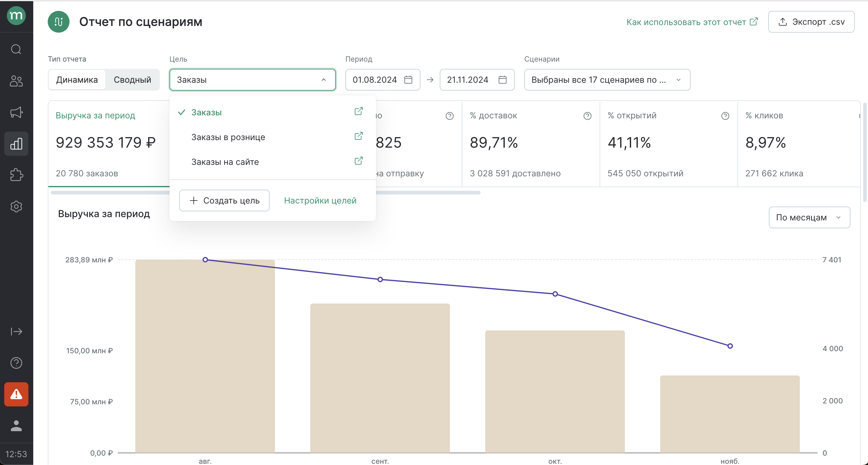
Task: Open external link icon for Заказы в рознице
Action: point(358,136)
